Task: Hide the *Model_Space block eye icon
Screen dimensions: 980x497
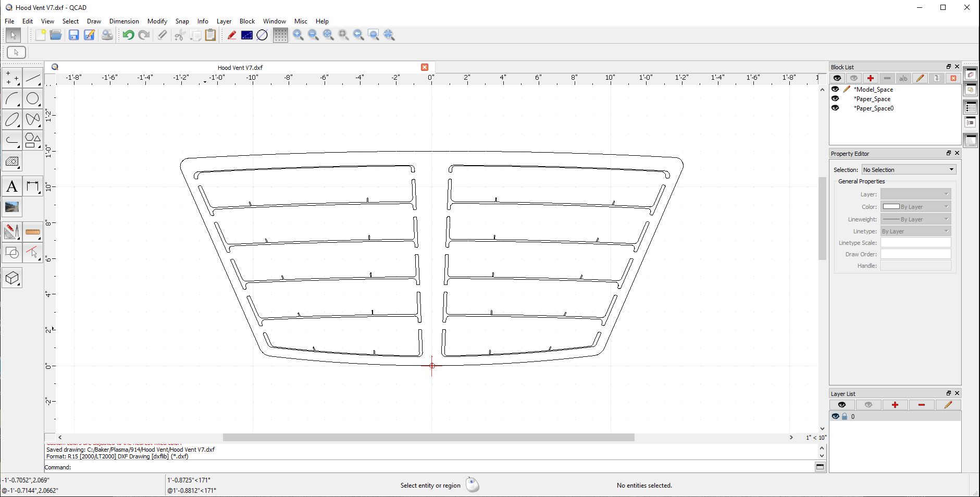Action: [835, 89]
